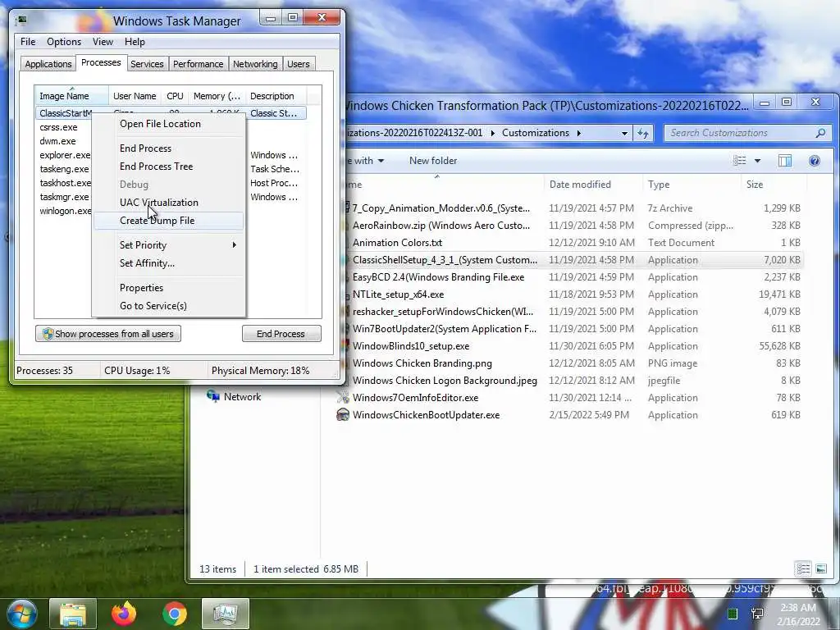Open Properties from context menu
Viewport: 840px width, 630px height.
click(x=169, y=288)
